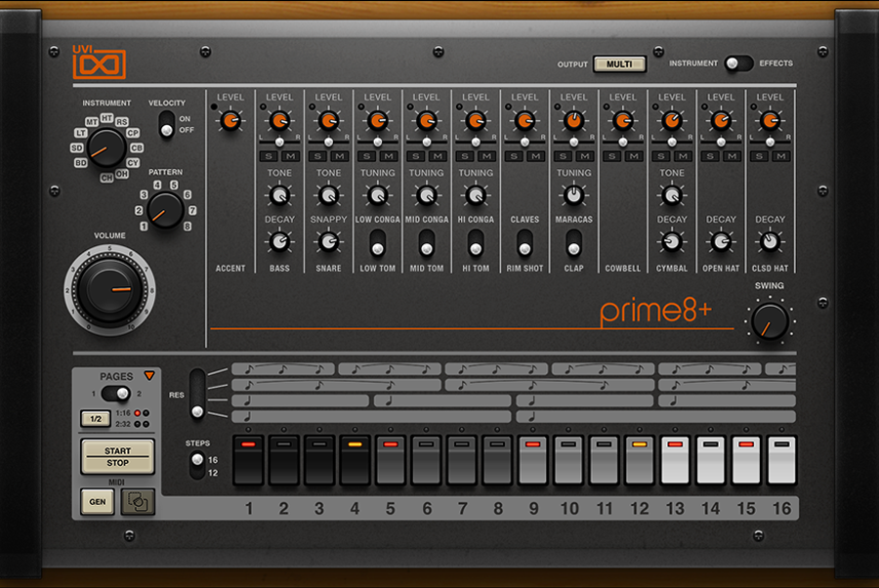Toggle sequencer step 12

(639, 460)
